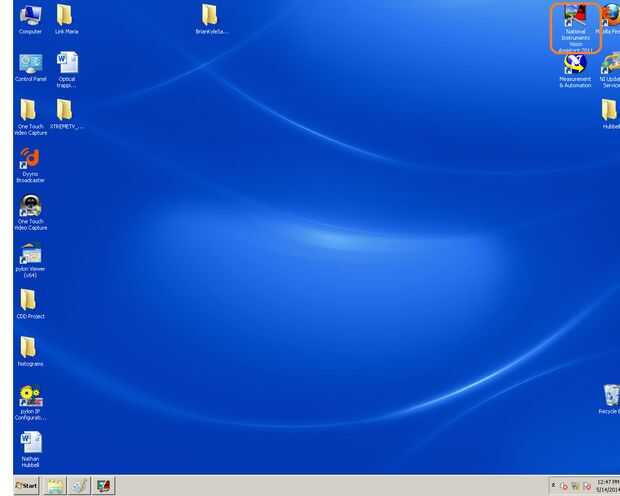
Task: Open the Holograms folder
Action: coord(30,351)
